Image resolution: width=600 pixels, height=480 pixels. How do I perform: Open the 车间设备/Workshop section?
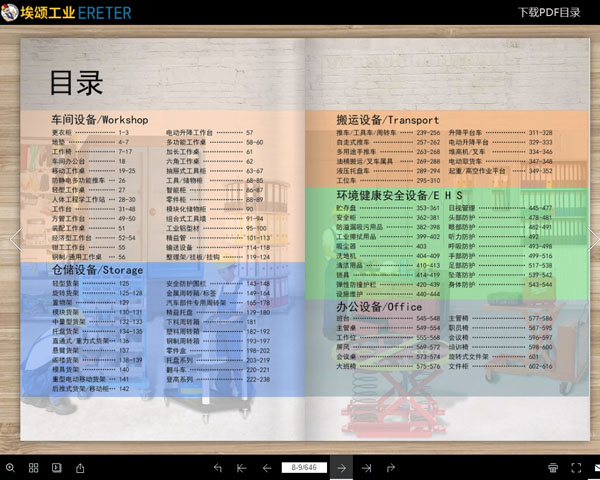coord(100,119)
